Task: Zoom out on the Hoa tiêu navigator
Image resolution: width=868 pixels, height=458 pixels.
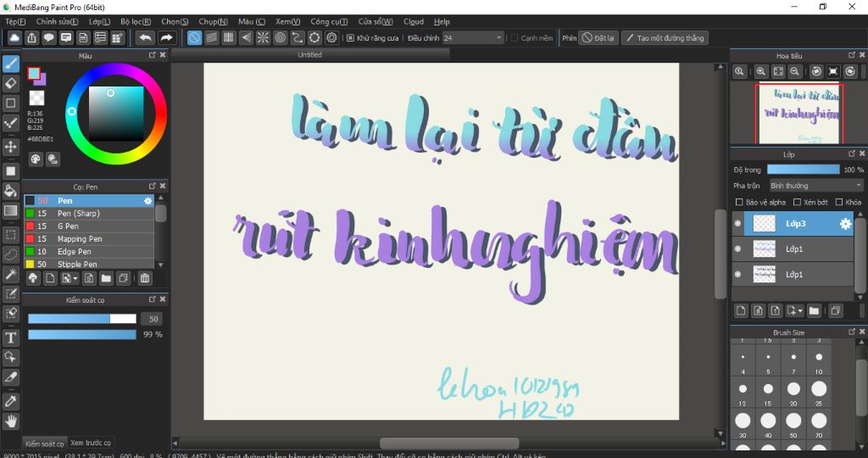Action: click(x=794, y=71)
